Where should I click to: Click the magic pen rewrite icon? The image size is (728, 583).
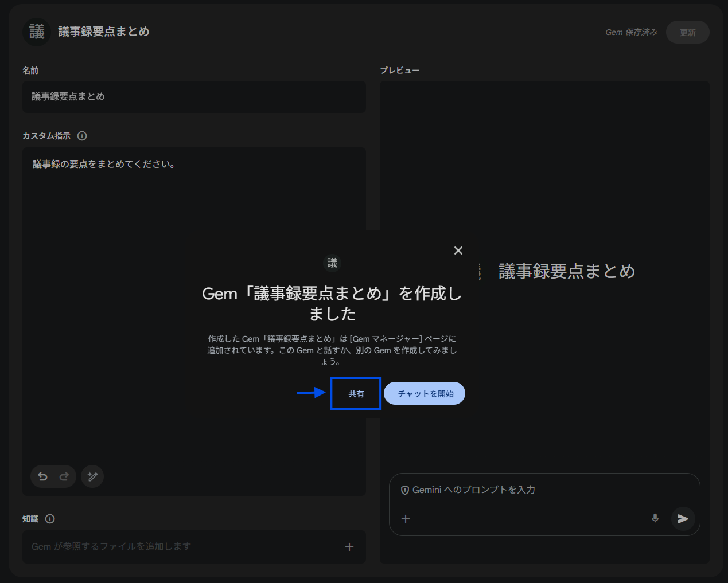click(92, 476)
